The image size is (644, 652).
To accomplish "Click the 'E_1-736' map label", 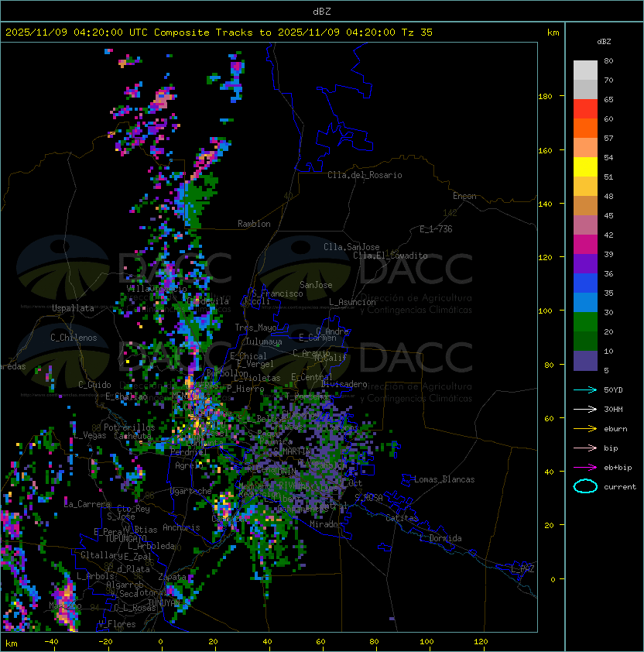I will tap(436, 229).
